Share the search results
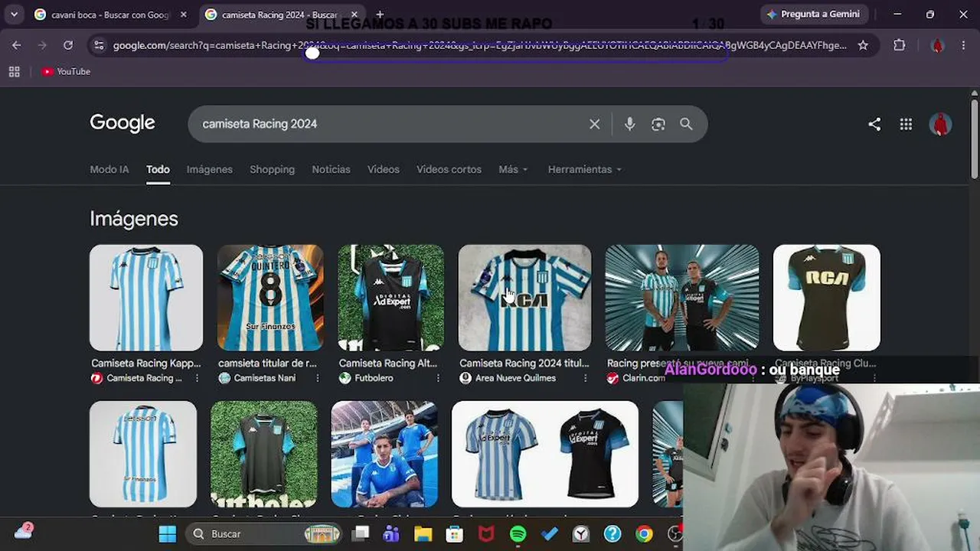This screenshot has width=980, height=551. 874,124
